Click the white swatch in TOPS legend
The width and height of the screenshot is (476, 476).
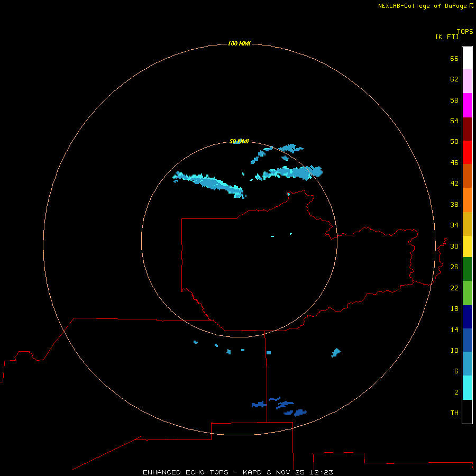[467, 58]
